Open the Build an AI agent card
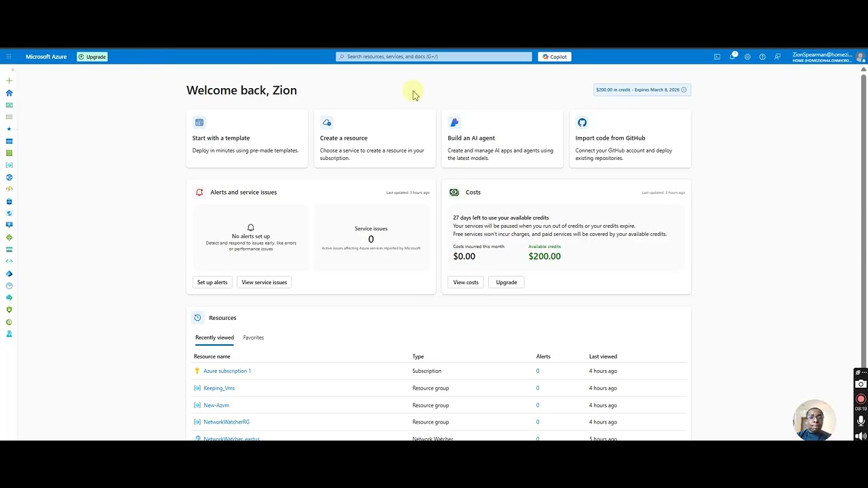Screen dimensions: 868x488 pos(502,138)
